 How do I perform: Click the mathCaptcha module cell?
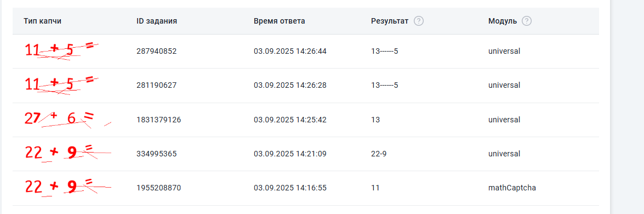click(x=512, y=188)
